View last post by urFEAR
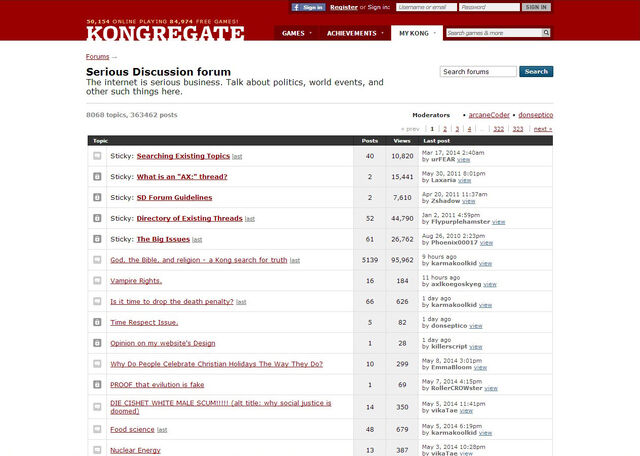 (x=463, y=160)
